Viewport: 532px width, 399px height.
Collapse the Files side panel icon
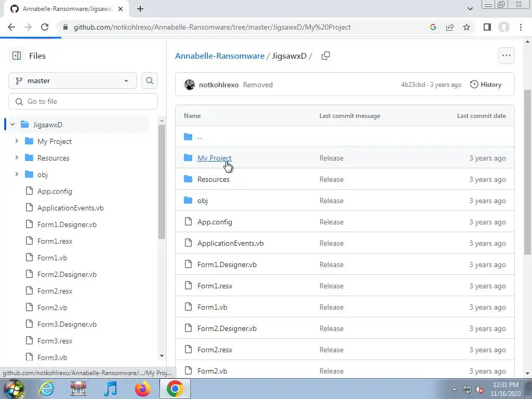pos(16,56)
